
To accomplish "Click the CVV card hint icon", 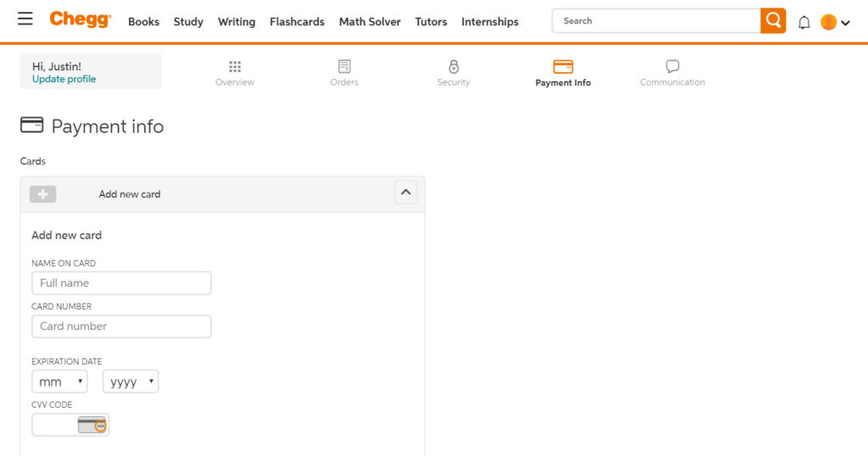I will [92, 425].
